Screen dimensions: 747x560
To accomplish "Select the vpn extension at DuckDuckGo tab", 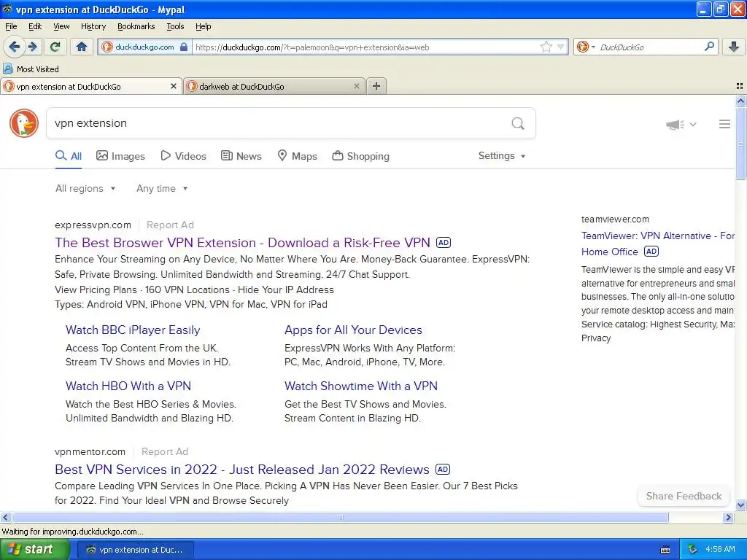I will tap(91, 86).
